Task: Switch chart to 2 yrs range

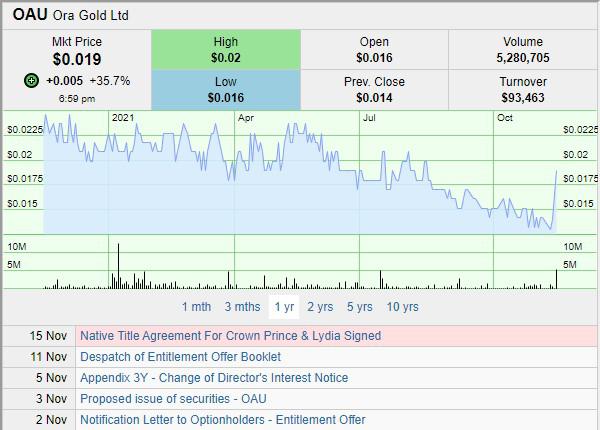Action: 320,307
